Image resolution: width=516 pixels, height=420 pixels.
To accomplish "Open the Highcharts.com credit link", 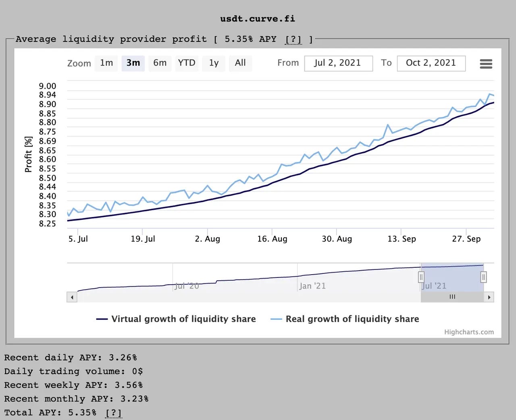I will pyautogui.click(x=469, y=332).
